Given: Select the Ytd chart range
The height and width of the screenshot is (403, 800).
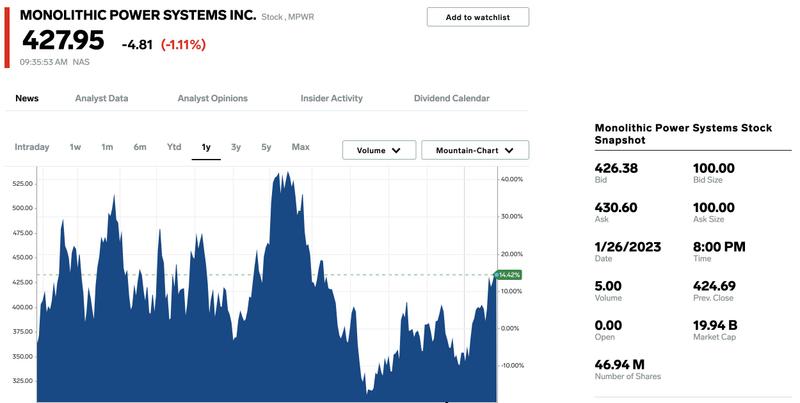Looking at the screenshot, I should 174,147.
